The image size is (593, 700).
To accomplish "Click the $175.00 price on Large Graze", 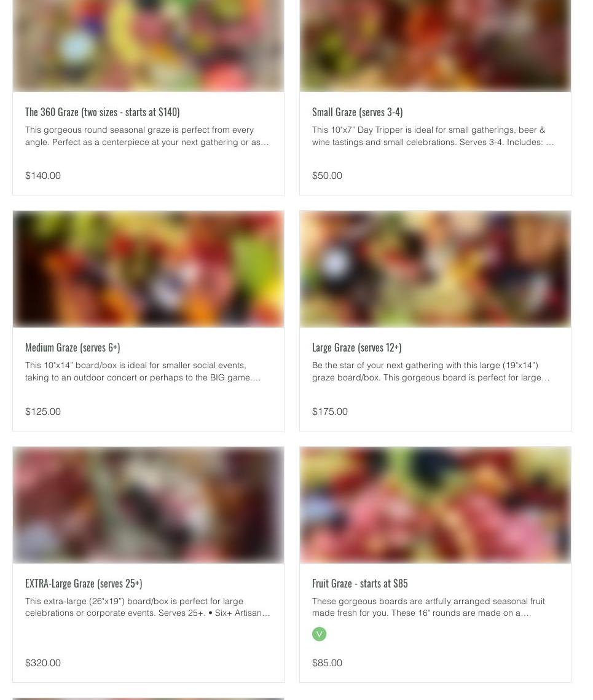I will tap(329, 412).
